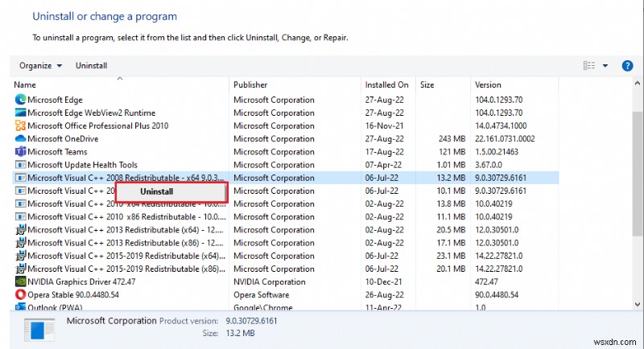This screenshot has height=349, width=644.
Task: Click the Visual C++ 2015-2019 (x86) installer icon
Action: pos(20,269)
